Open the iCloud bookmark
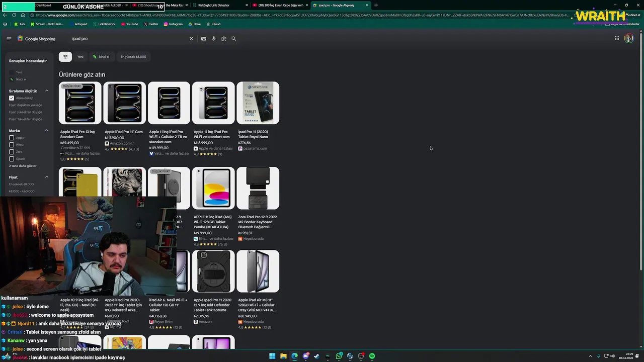The width and height of the screenshot is (644, 362). 213,24
